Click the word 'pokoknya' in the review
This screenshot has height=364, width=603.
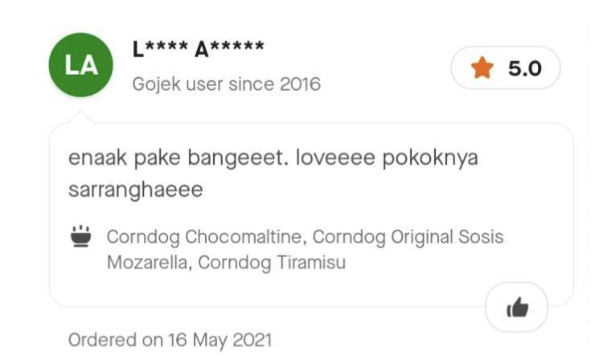(x=430, y=159)
